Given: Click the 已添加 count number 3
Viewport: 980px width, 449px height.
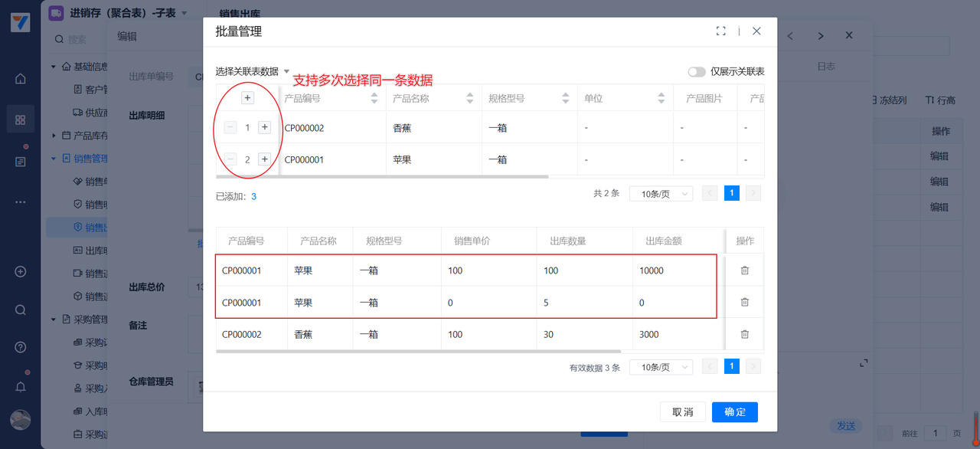Looking at the screenshot, I should (253, 197).
